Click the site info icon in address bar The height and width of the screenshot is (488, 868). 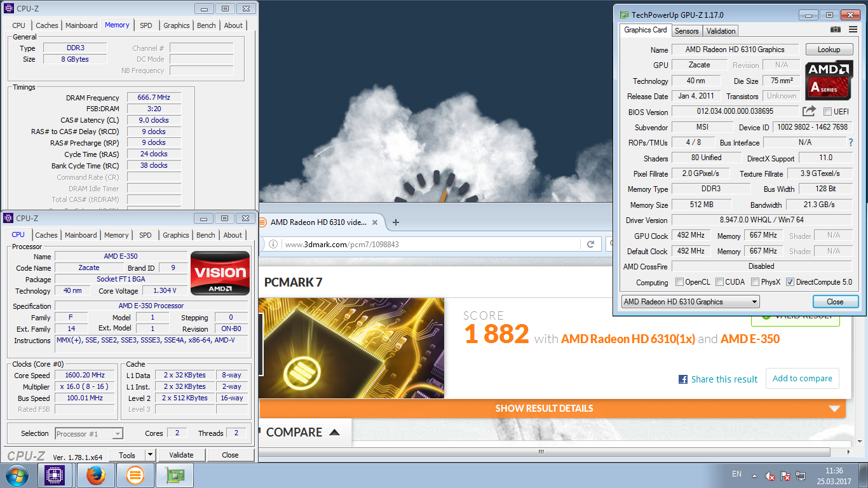(x=273, y=244)
